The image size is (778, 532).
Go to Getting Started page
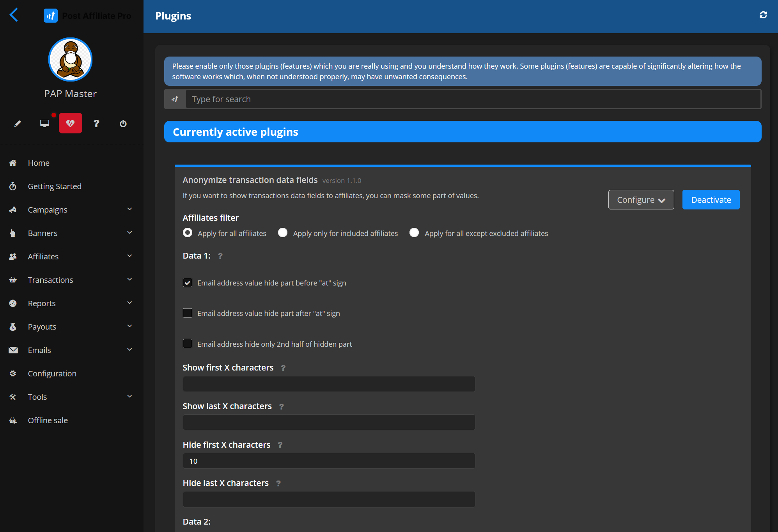(55, 186)
